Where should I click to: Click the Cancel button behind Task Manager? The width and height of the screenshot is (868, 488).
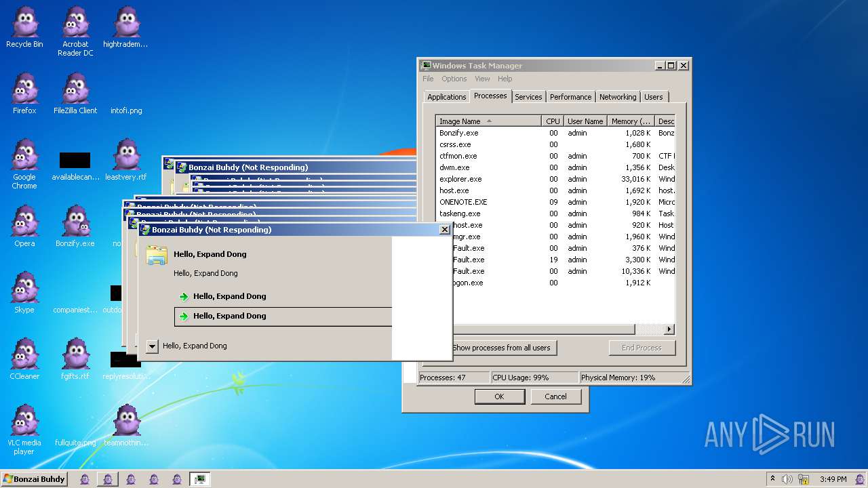point(555,396)
